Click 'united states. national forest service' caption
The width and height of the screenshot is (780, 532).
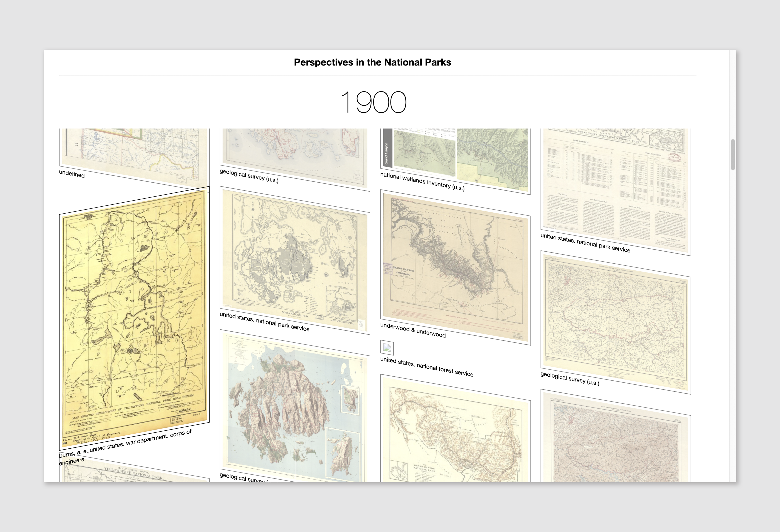(x=427, y=367)
